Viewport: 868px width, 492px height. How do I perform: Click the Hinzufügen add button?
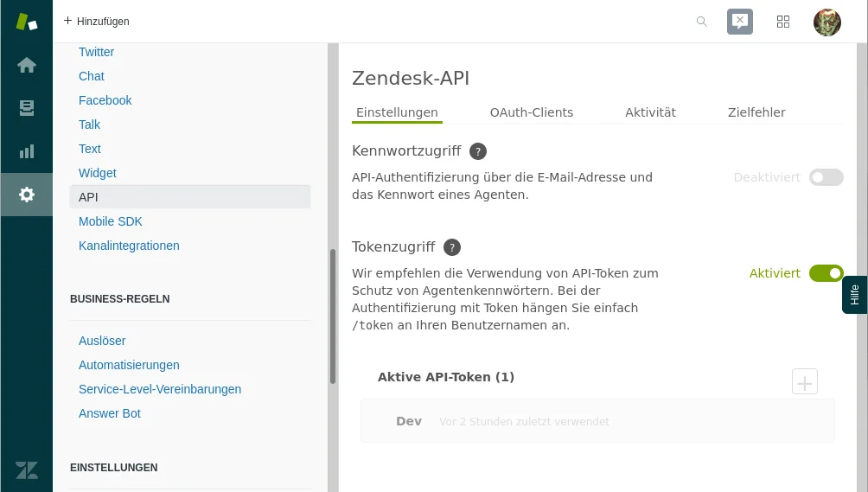click(96, 22)
